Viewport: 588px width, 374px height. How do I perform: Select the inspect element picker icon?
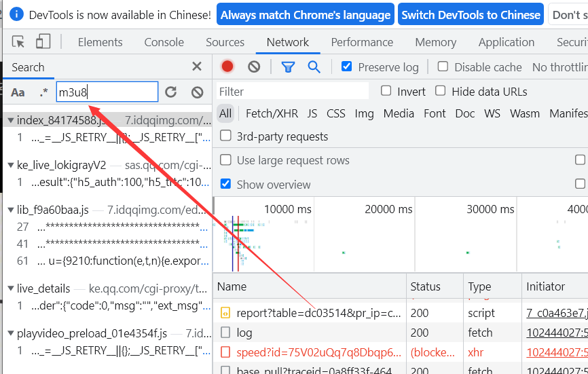click(x=18, y=41)
